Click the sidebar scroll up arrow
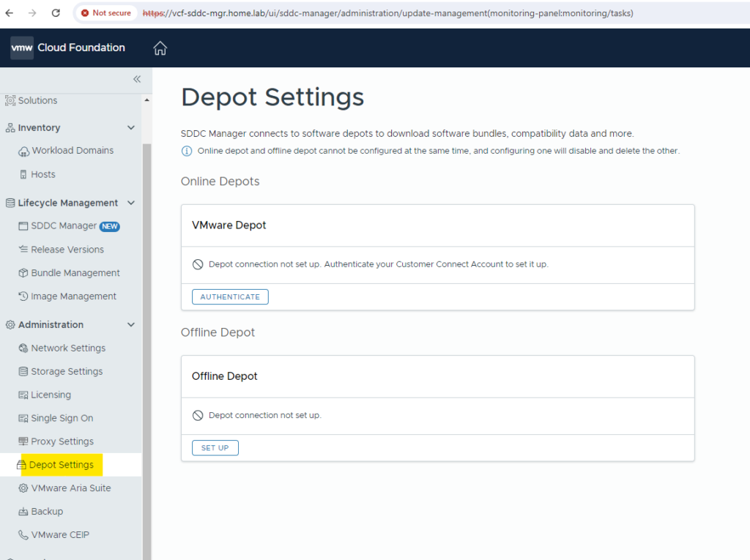The width and height of the screenshot is (750, 560). pos(146,100)
